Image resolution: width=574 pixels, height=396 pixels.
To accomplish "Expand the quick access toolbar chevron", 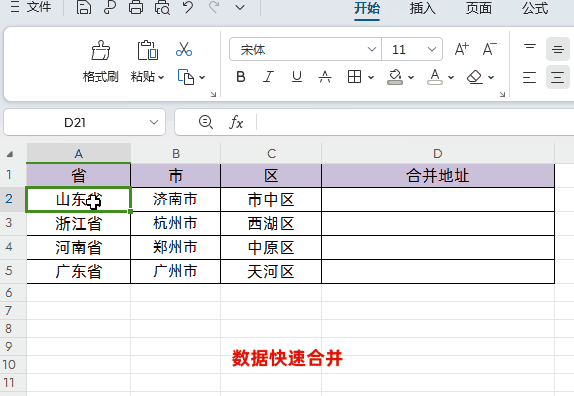I will [240, 7].
